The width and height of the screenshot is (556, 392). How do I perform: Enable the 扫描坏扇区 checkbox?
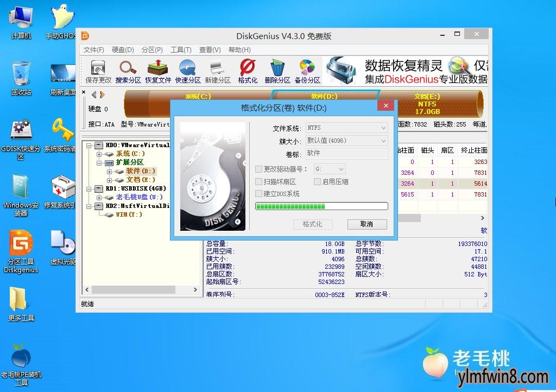pyautogui.click(x=259, y=182)
